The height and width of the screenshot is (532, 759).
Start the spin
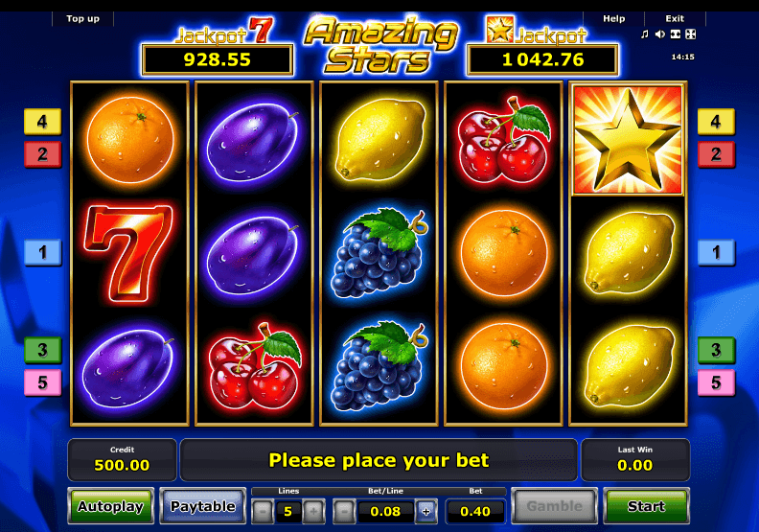click(646, 506)
